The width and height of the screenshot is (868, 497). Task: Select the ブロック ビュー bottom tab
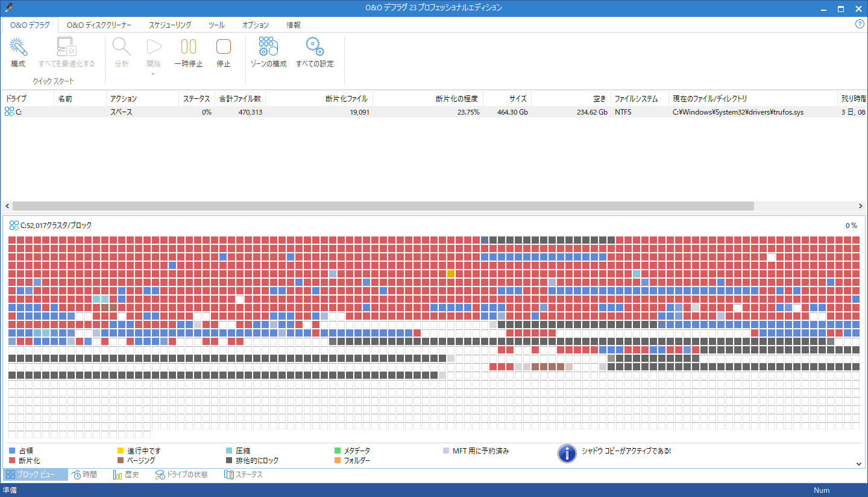[x=35, y=475]
